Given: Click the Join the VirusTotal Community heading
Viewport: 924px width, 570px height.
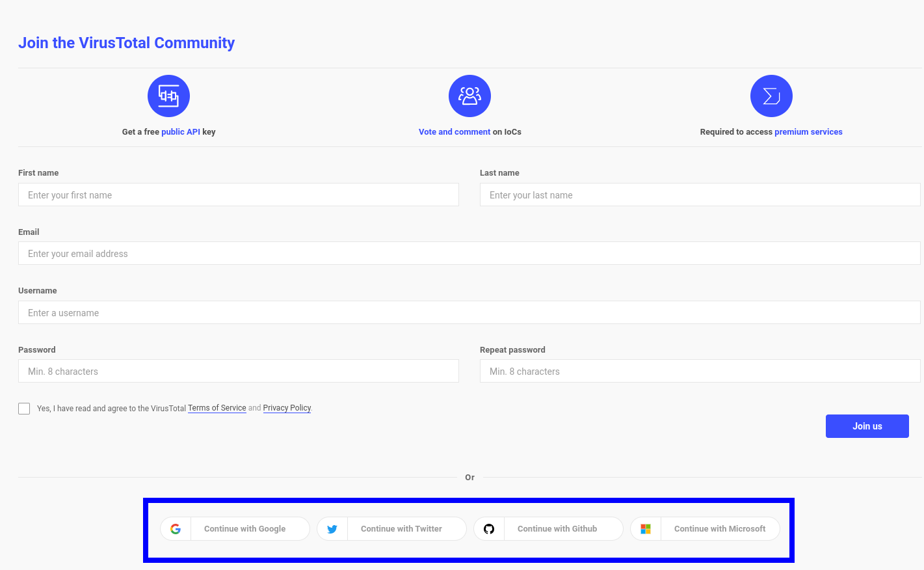Looking at the screenshot, I should pyautogui.click(x=126, y=43).
